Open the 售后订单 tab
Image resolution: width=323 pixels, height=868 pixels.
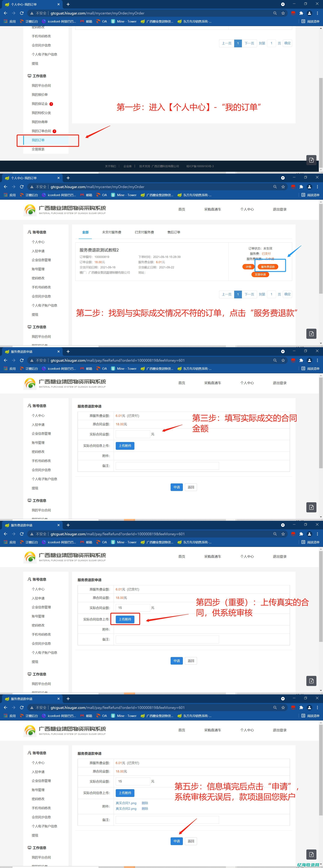pos(174,232)
